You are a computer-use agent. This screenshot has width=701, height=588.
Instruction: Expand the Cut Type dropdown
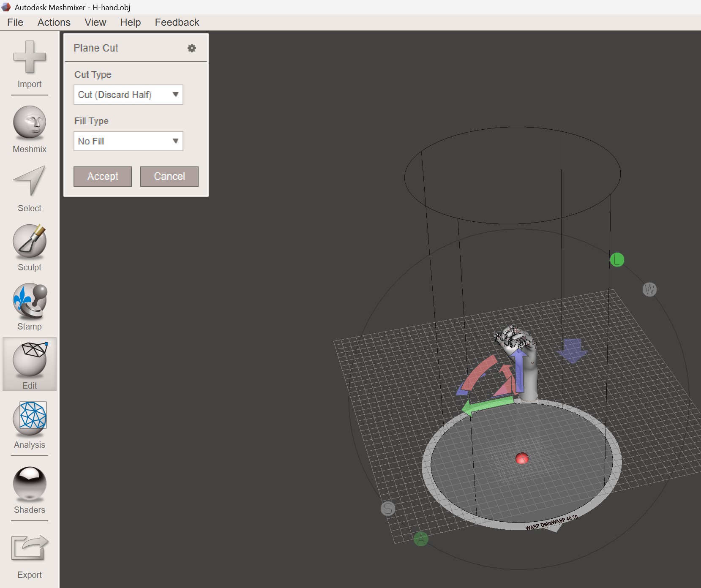pyautogui.click(x=128, y=95)
